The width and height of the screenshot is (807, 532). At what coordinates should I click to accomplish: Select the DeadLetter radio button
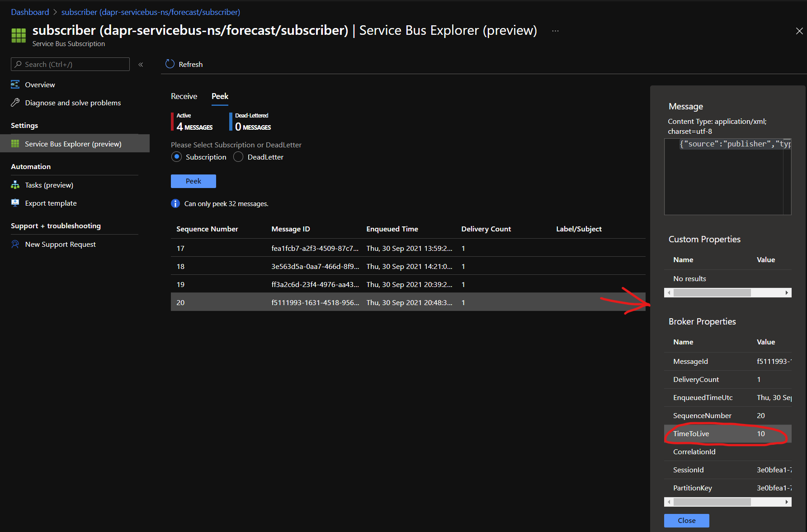[x=238, y=157]
